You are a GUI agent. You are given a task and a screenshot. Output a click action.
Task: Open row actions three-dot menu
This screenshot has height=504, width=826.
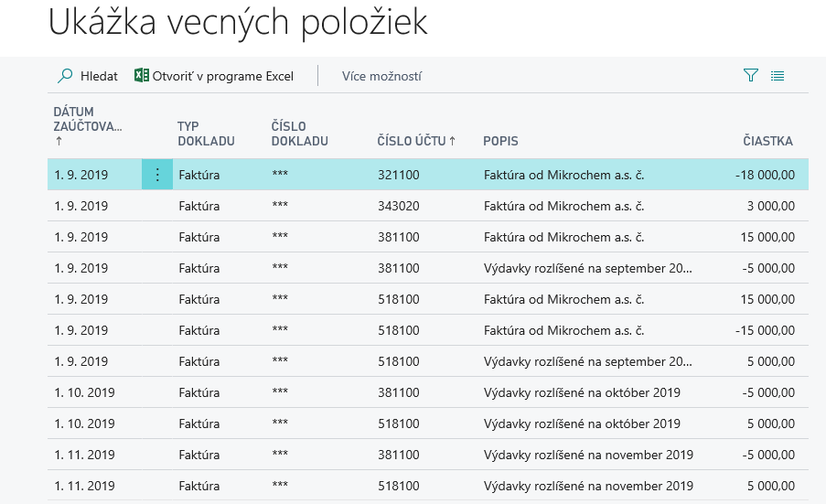(x=157, y=175)
